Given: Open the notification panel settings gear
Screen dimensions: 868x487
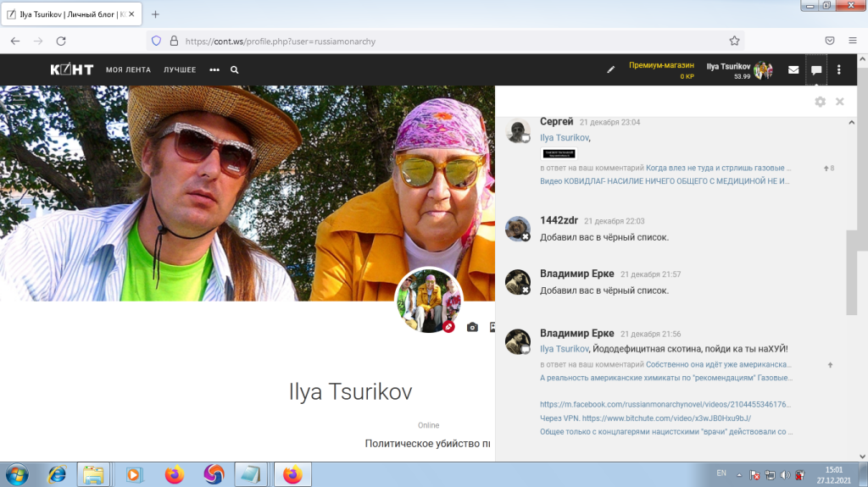Looking at the screenshot, I should click(820, 102).
